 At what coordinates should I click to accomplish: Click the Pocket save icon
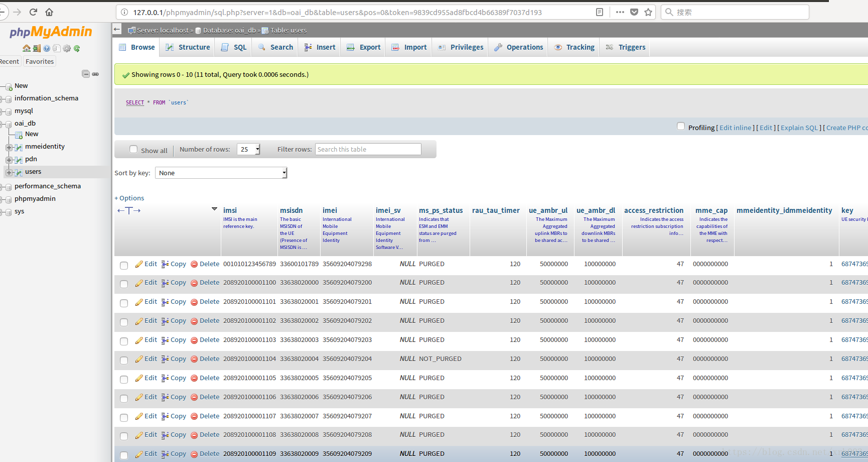pos(634,12)
